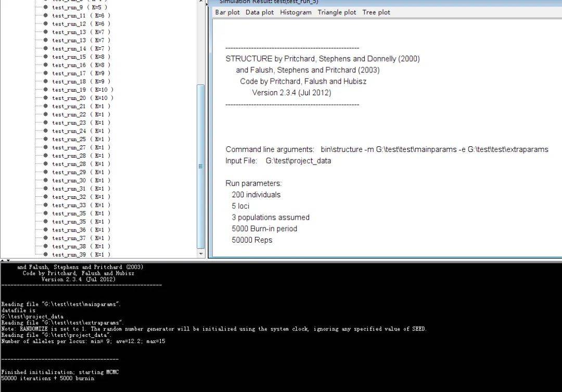Select test_run_32 (K=1) in the run tree
Viewport: 562px width, 392px height.
(81, 197)
